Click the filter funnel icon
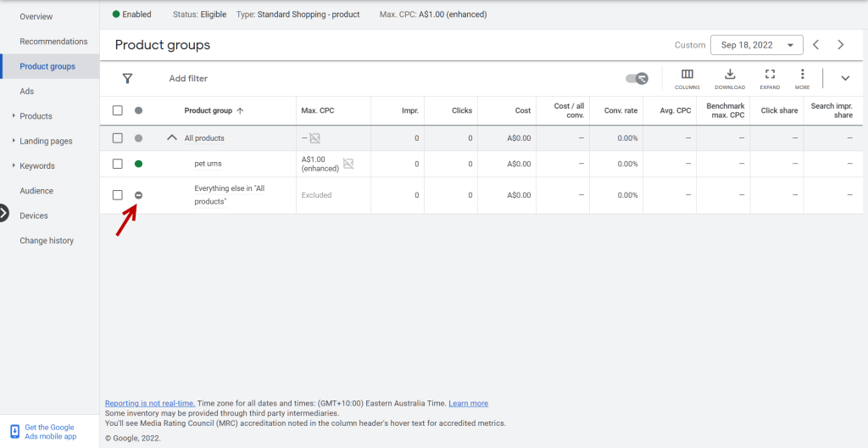Image resolution: width=868 pixels, height=448 pixels. coord(127,78)
